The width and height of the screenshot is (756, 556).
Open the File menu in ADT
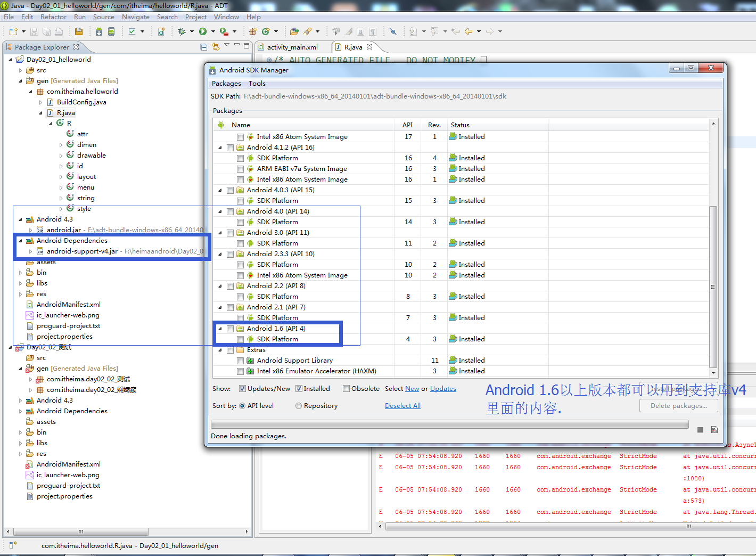(9, 17)
